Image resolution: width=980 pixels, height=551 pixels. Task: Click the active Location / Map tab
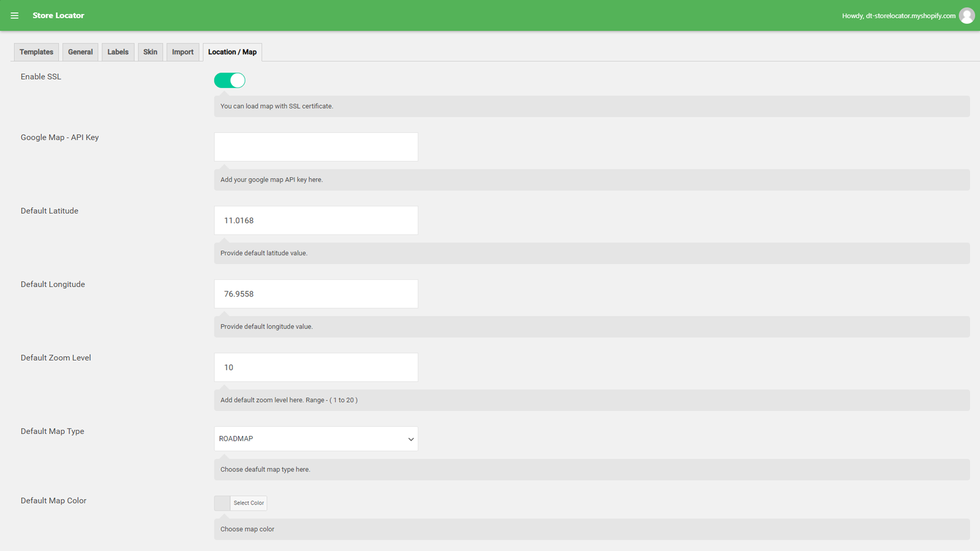tap(232, 52)
